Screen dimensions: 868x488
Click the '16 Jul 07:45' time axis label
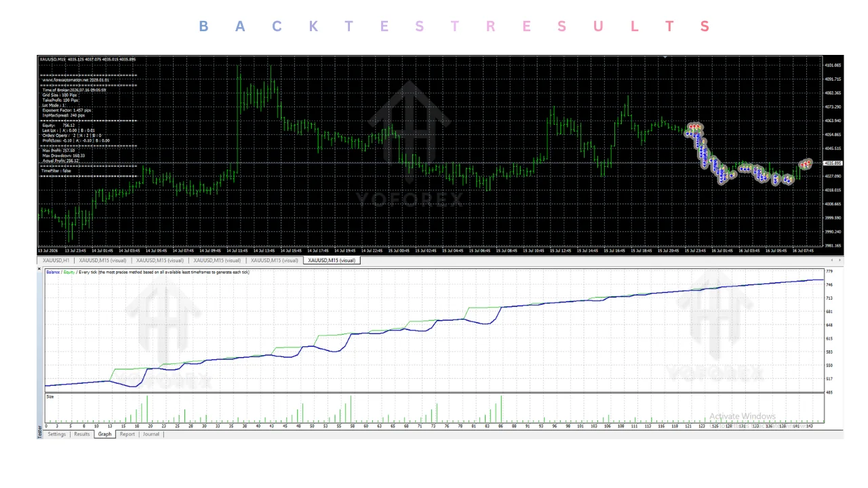[x=804, y=251]
